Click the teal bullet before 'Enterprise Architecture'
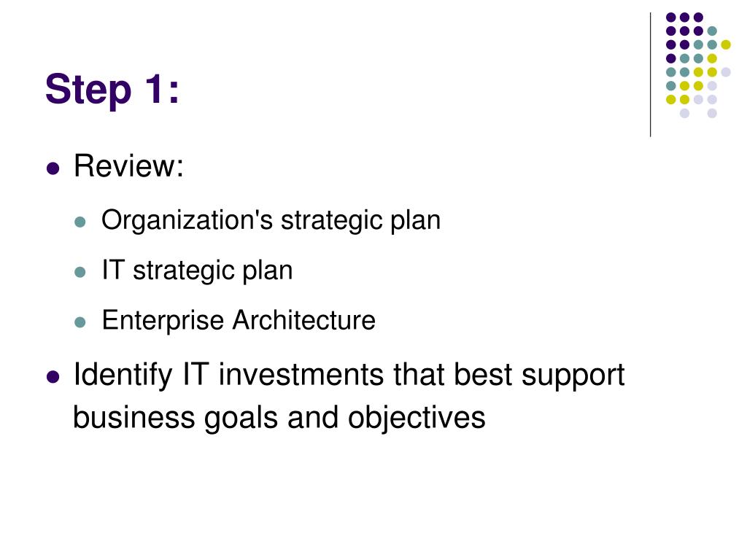This screenshot has height=560, width=747. (x=80, y=322)
